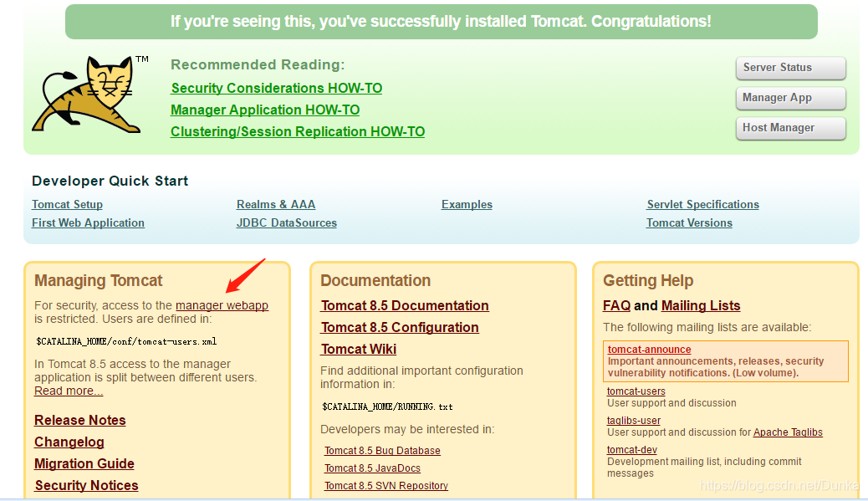The image size is (868, 501).
Task: Open tomcat-users mailing list link
Action: coord(636,391)
